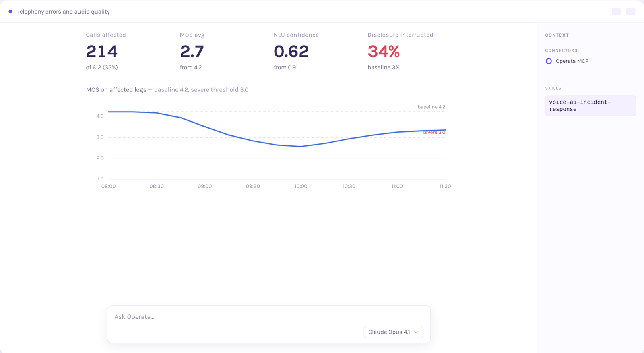Click the 09:30 time axis label
This screenshot has width=644, height=353.
(x=253, y=186)
